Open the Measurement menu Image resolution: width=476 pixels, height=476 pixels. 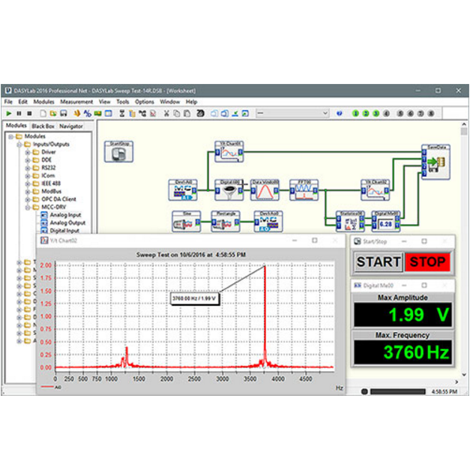click(76, 102)
